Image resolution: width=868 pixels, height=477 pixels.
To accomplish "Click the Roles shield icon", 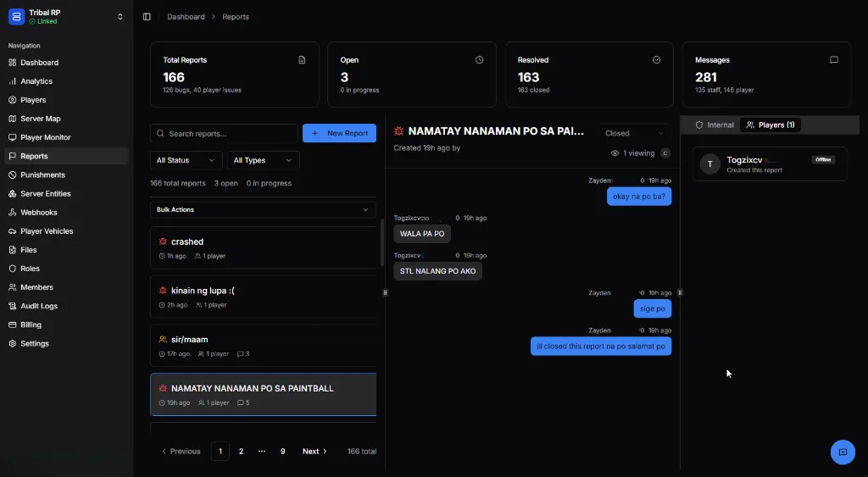I will point(12,269).
